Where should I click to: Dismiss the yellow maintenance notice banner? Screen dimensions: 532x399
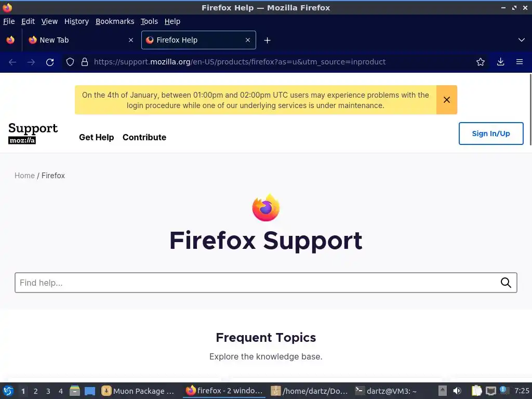tap(447, 100)
